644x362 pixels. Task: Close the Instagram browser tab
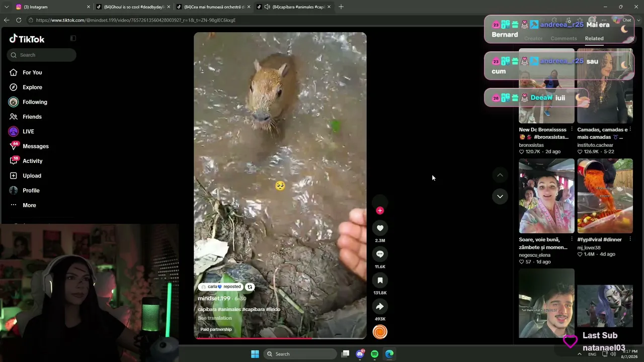coord(89,7)
